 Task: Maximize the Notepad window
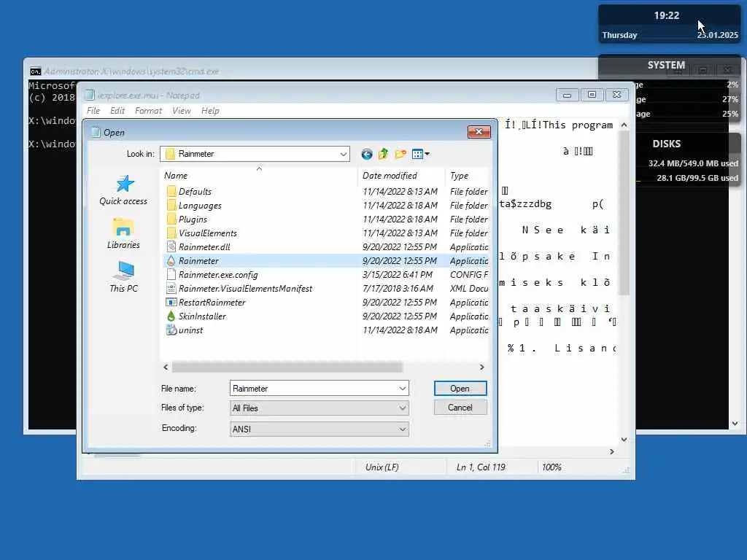(x=592, y=95)
